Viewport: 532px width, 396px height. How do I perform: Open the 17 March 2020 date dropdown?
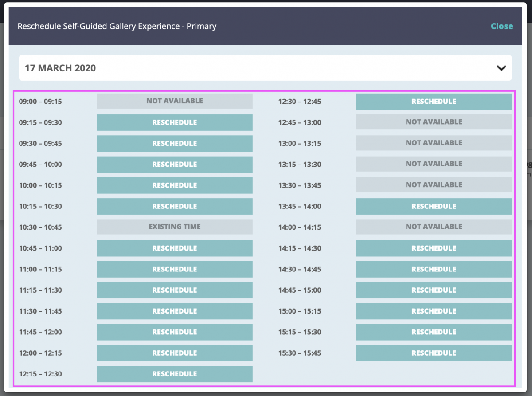click(x=265, y=68)
